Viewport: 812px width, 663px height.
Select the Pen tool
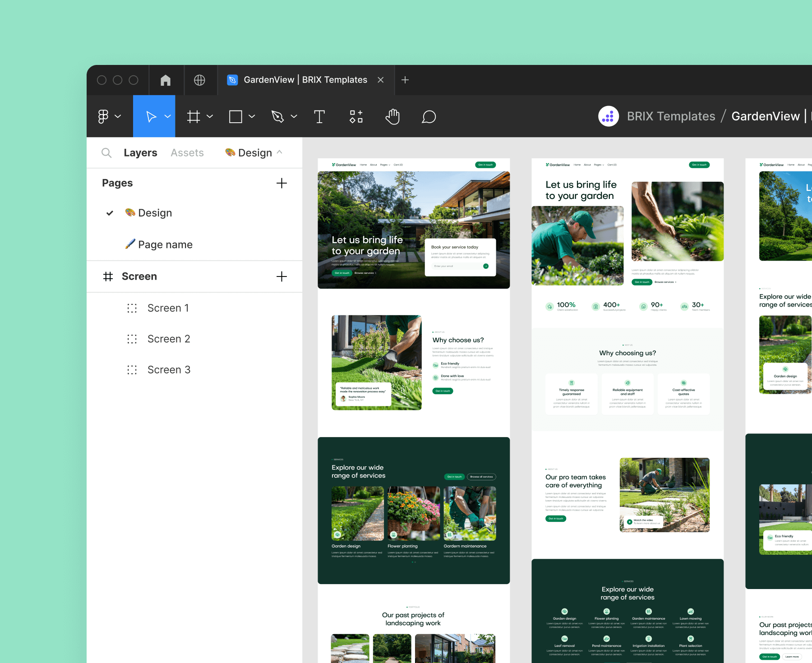[x=278, y=116]
